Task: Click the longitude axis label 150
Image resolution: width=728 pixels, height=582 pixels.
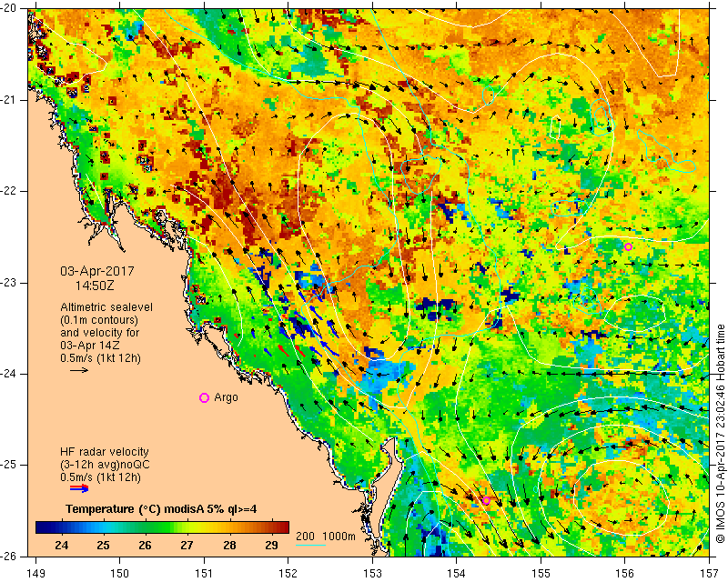Action: click(120, 574)
